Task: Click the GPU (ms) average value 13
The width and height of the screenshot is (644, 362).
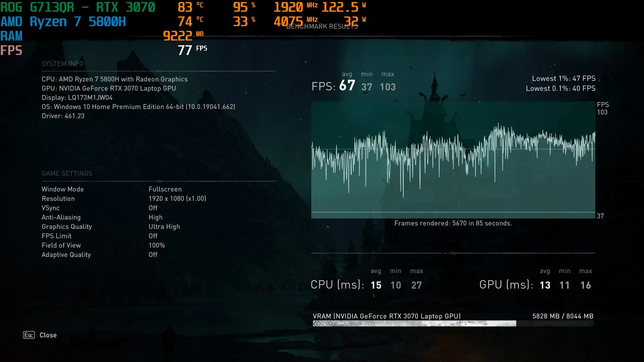Action: click(545, 285)
